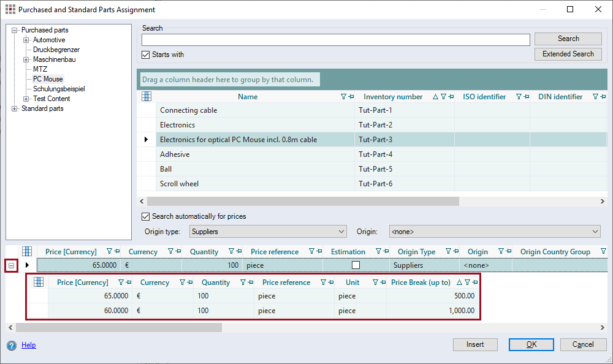Click filter icon on ISO identifier column
Viewport: 613px width, 364px height.
click(519, 97)
